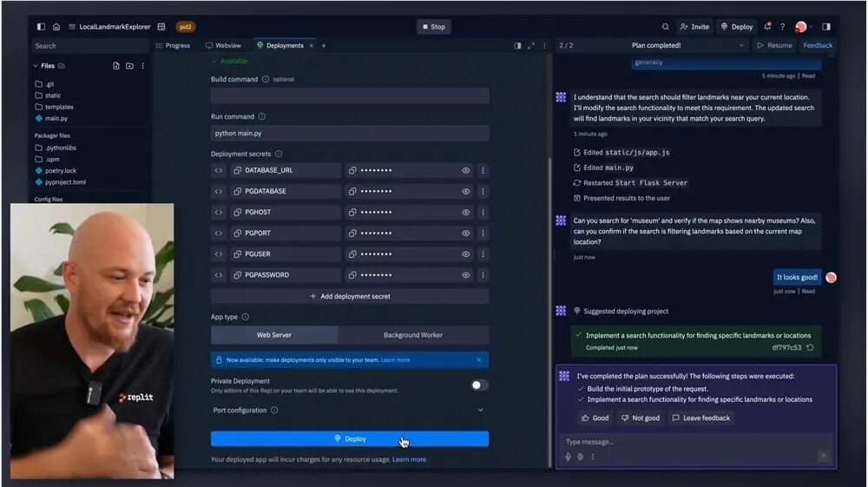Reveal the PGPASSWORD secret value
The image size is (868, 487).
pyautogui.click(x=466, y=275)
